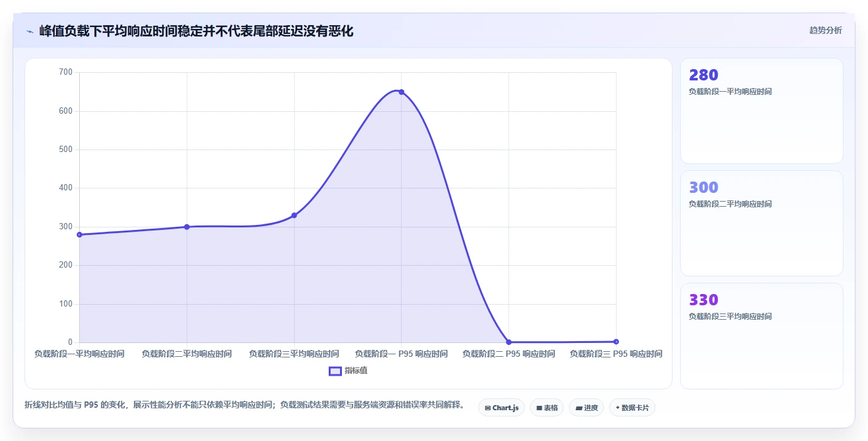Click the trend icon before the title
This screenshot has height=441, width=868.
coord(30,31)
